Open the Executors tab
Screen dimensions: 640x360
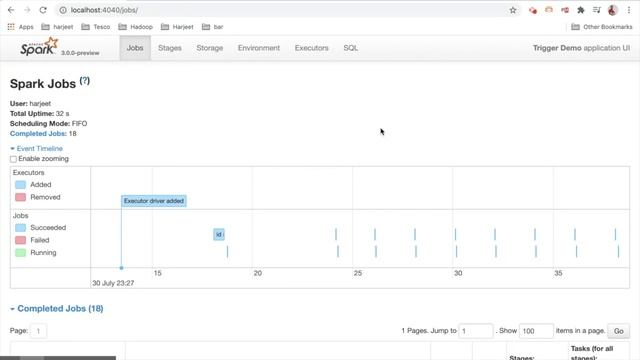(311, 48)
